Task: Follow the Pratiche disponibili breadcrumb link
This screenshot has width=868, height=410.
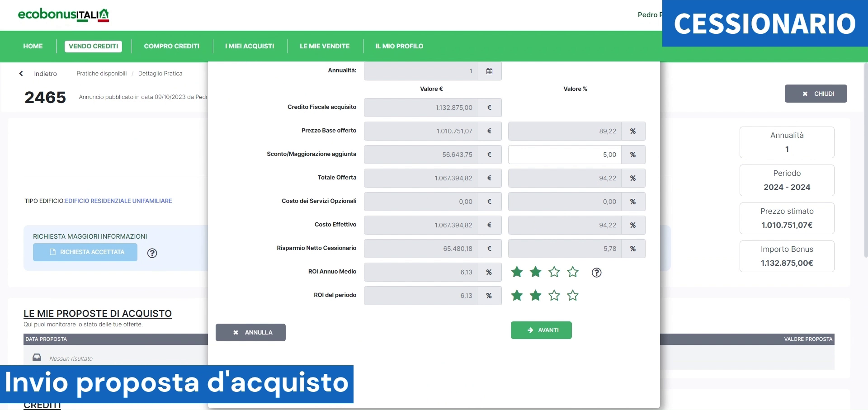Action: coord(101,74)
